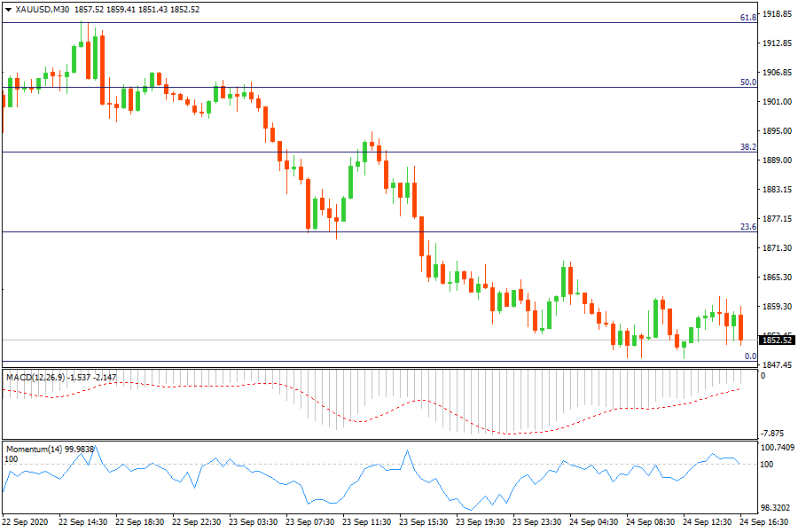Viewport: 798px width, 532px height.
Task: Click the XAUUSD,M30 chart title text
Action: (44, 9)
